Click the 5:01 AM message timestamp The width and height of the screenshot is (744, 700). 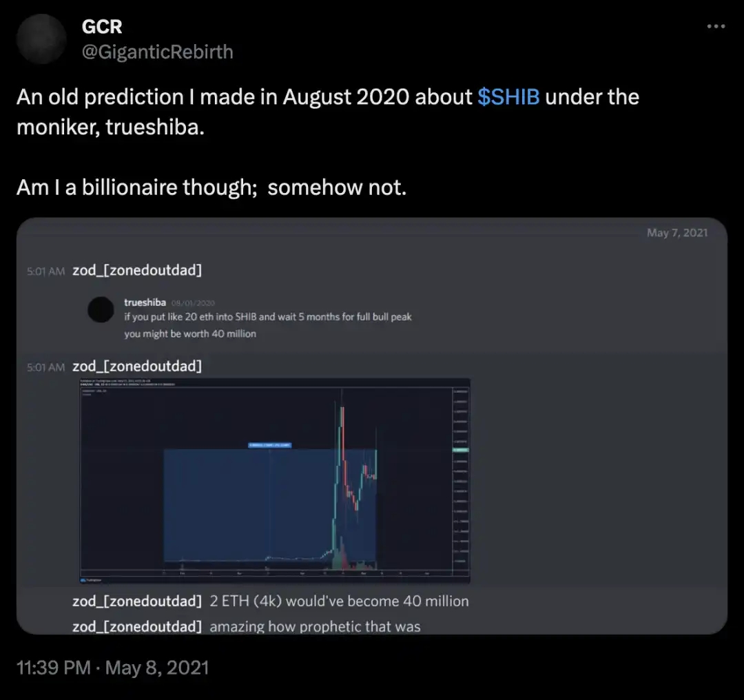(x=45, y=271)
